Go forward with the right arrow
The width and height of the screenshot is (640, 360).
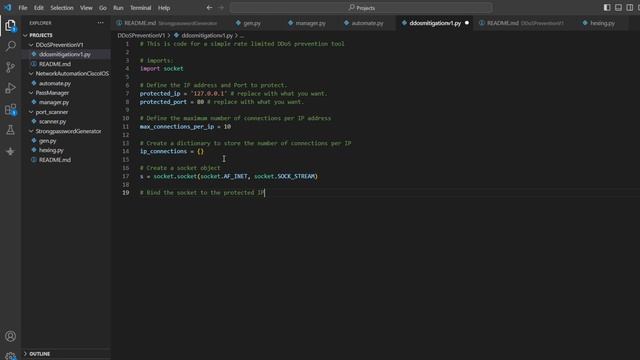click(221, 7)
